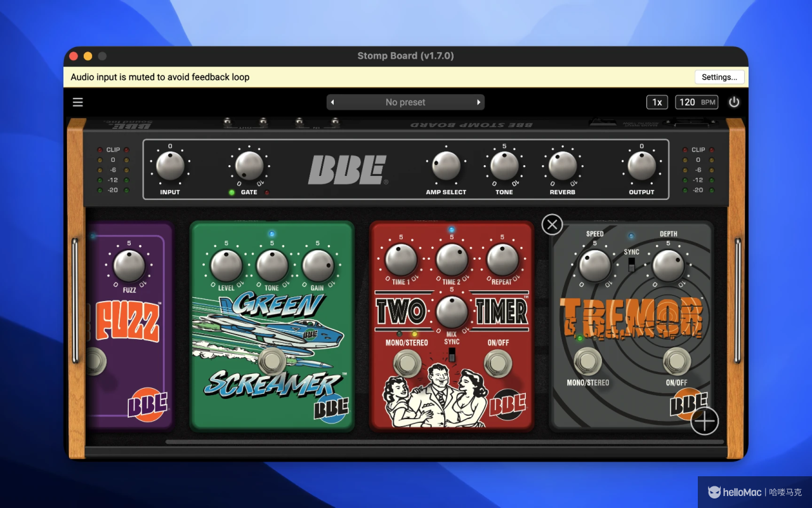The width and height of the screenshot is (812, 508).
Task: Click the green GATE indicator LED
Action: pyautogui.click(x=232, y=192)
